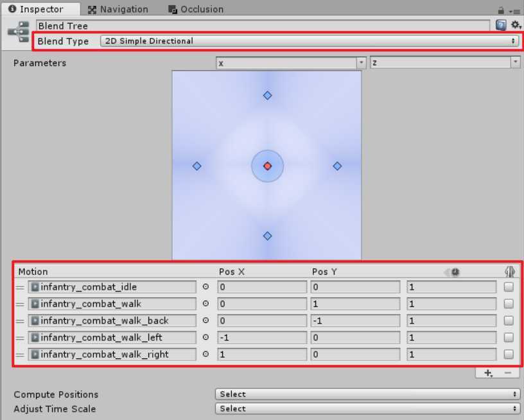Open object picker for infantry_combat_idle
524x420 pixels.
point(206,286)
